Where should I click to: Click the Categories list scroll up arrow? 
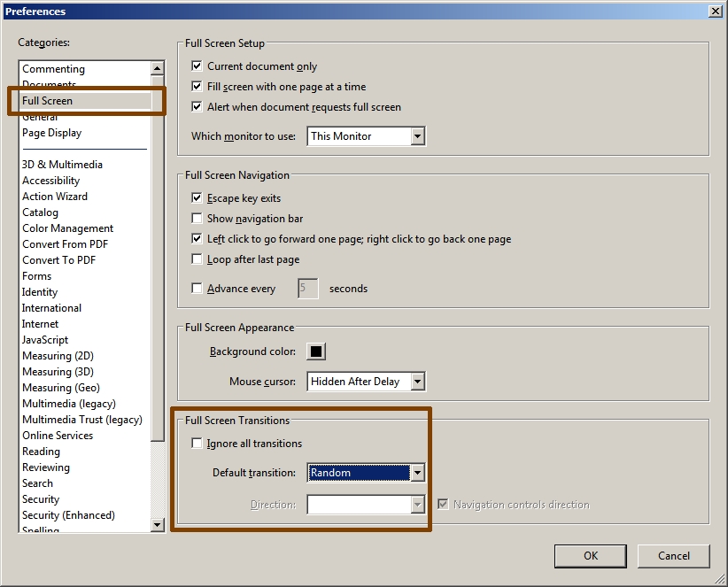(x=158, y=69)
